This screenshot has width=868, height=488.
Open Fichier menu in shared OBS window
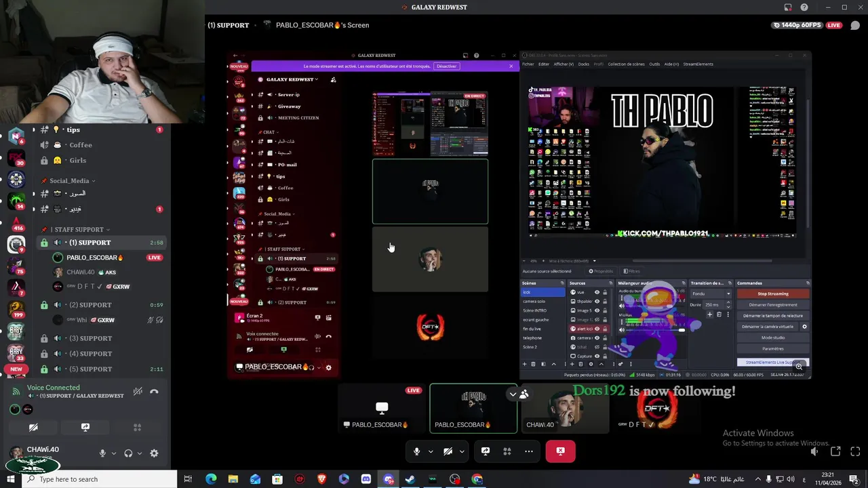(x=528, y=64)
